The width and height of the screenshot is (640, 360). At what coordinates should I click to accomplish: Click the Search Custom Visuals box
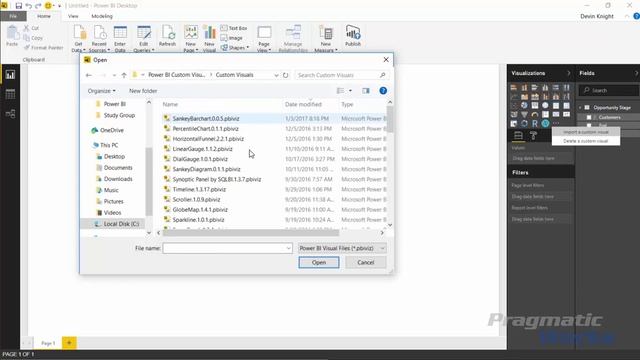coord(341,75)
